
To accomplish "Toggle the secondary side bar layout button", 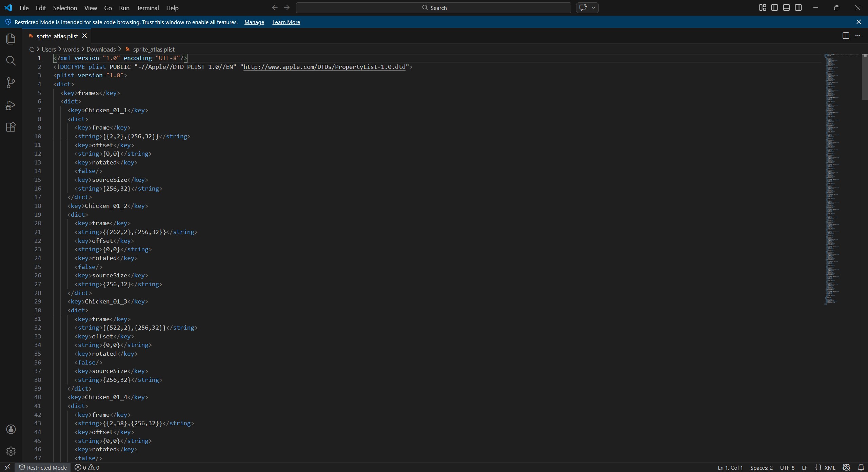I will click(798, 8).
